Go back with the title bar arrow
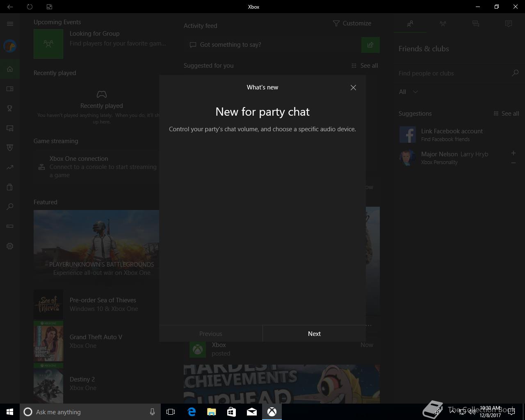This screenshot has width=525, height=420. [x=10, y=7]
